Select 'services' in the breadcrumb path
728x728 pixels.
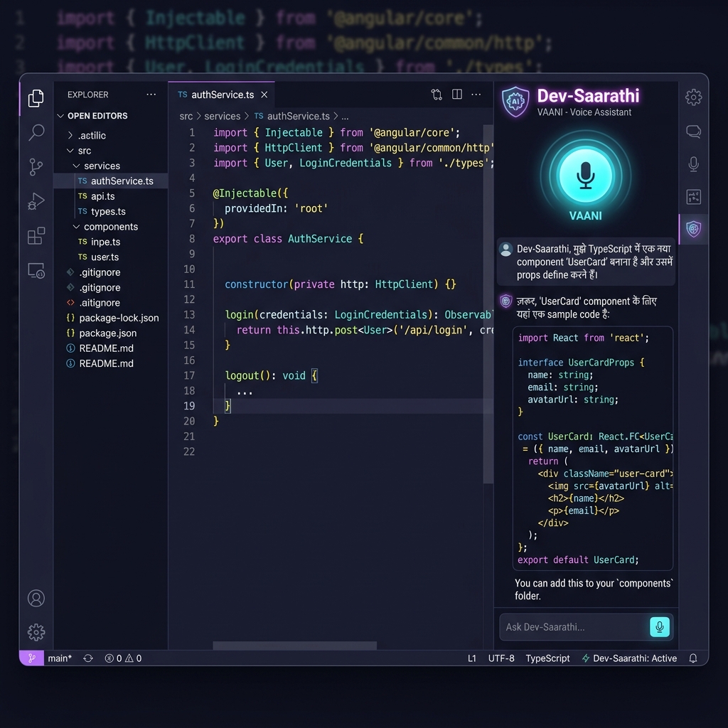pos(222,116)
